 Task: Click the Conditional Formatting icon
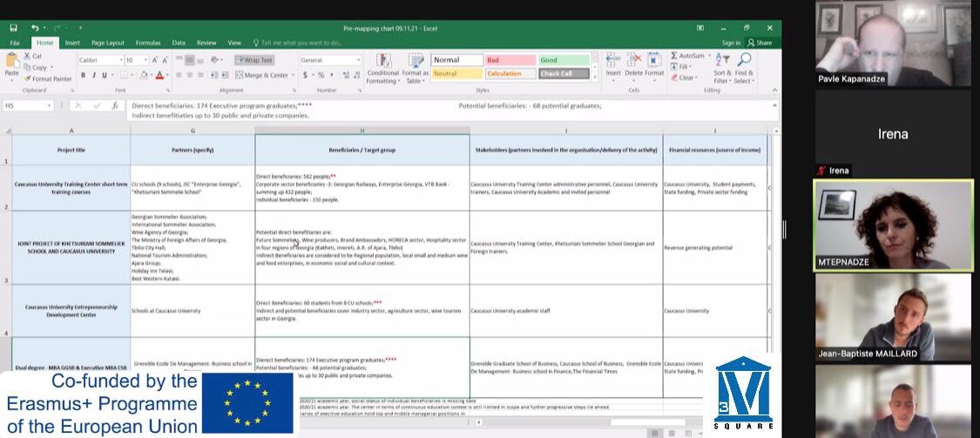383,61
